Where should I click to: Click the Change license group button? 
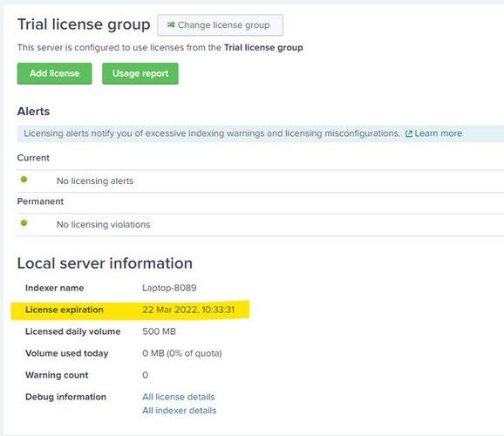tap(220, 25)
